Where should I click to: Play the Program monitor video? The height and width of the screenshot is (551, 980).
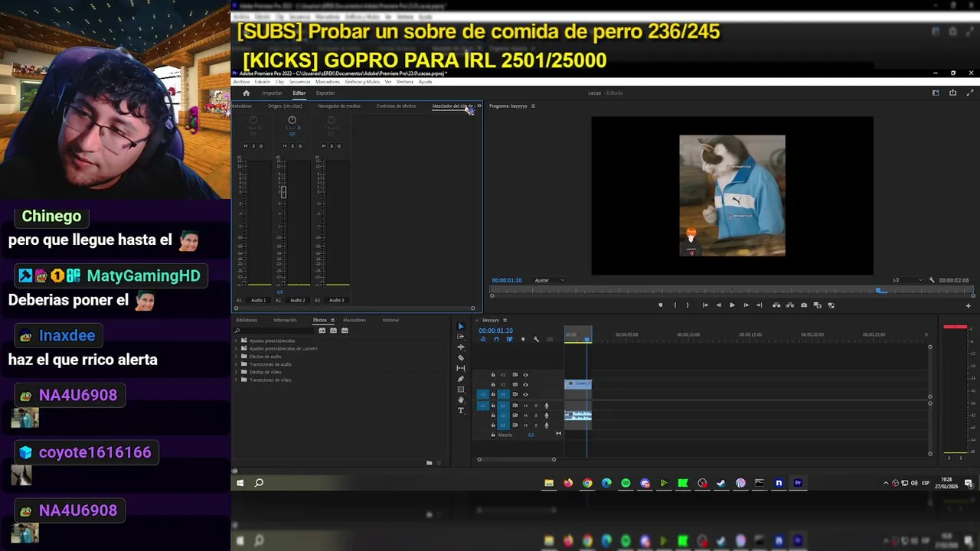pos(732,305)
